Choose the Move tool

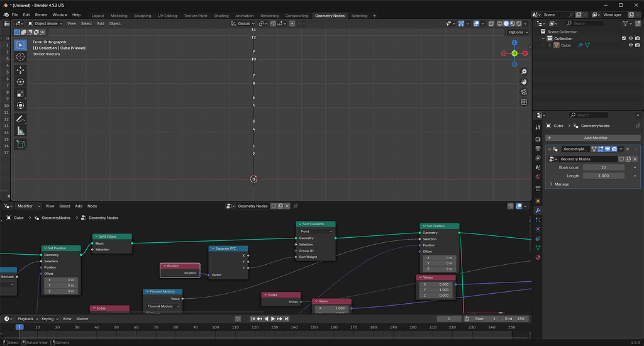click(20, 70)
